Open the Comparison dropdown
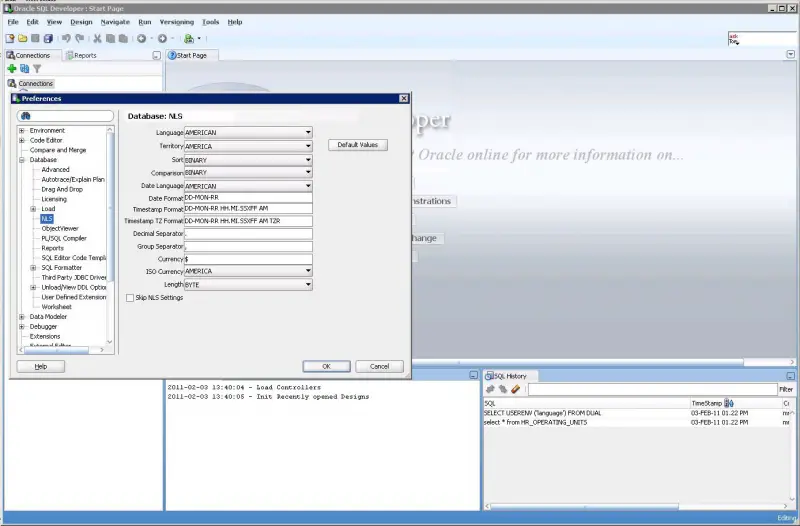The height and width of the screenshot is (526, 800). [x=308, y=172]
